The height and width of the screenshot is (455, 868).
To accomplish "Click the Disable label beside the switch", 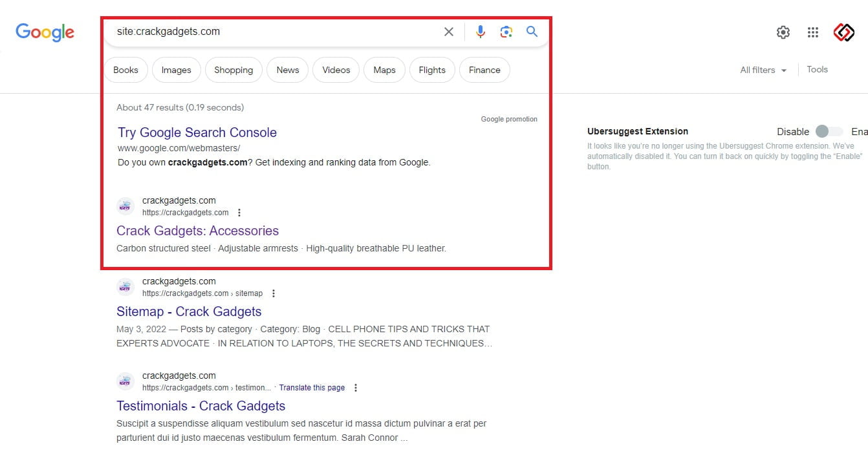I will 793,131.
